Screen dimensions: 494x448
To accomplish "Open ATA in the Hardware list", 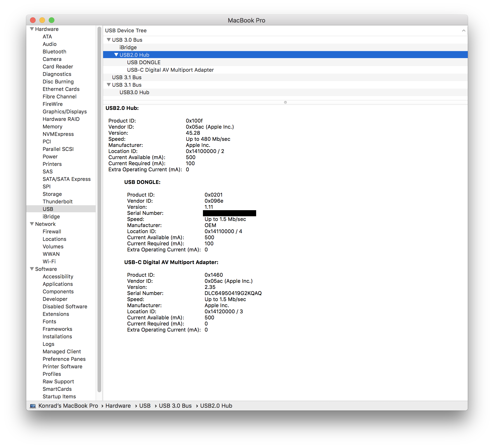I will click(x=47, y=37).
